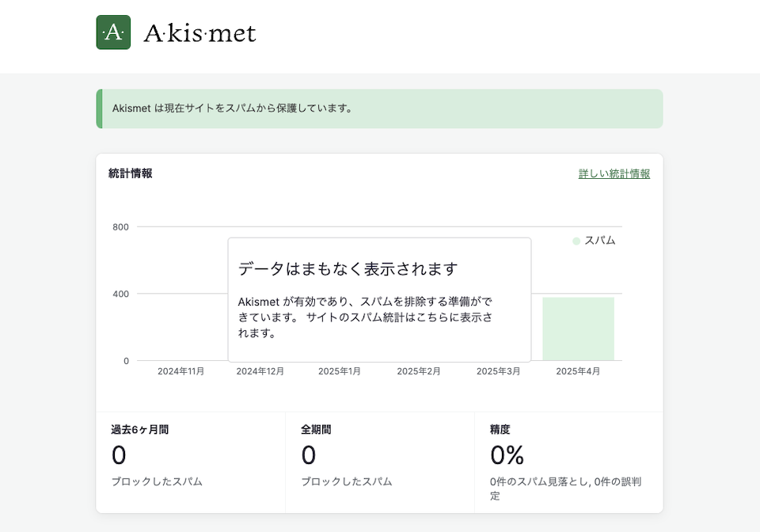Viewport: 760px width, 532px height.
Task: Click the 過去6ヶ月間 stat label
Action: (x=140, y=429)
